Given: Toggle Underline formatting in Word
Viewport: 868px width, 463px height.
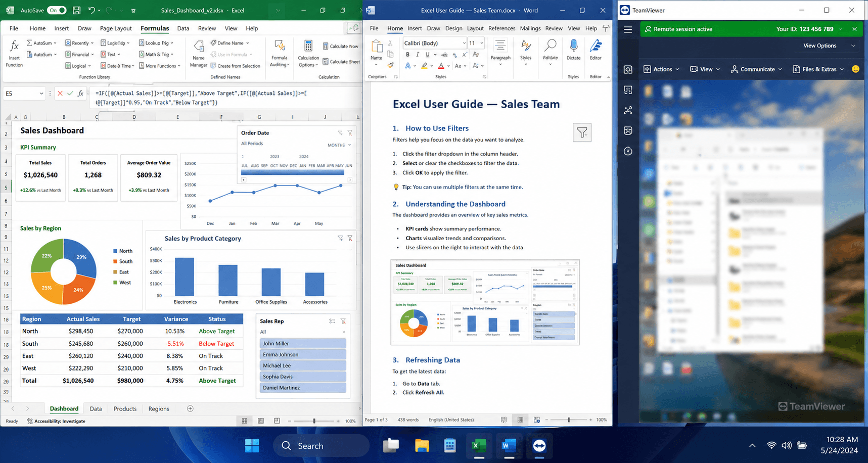Looking at the screenshot, I should click(x=428, y=55).
